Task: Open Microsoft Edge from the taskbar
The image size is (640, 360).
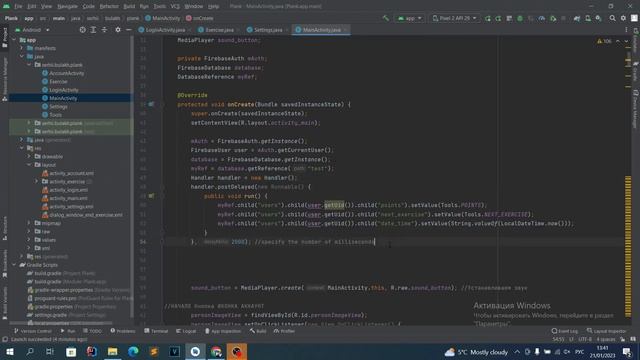Action: click(133, 352)
